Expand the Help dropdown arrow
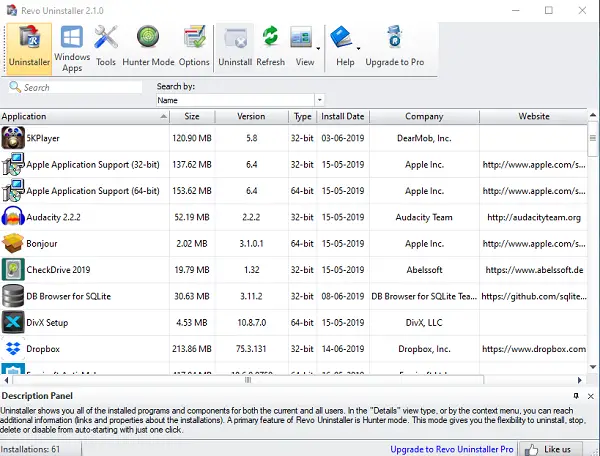This screenshot has width=600, height=456. click(359, 47)
